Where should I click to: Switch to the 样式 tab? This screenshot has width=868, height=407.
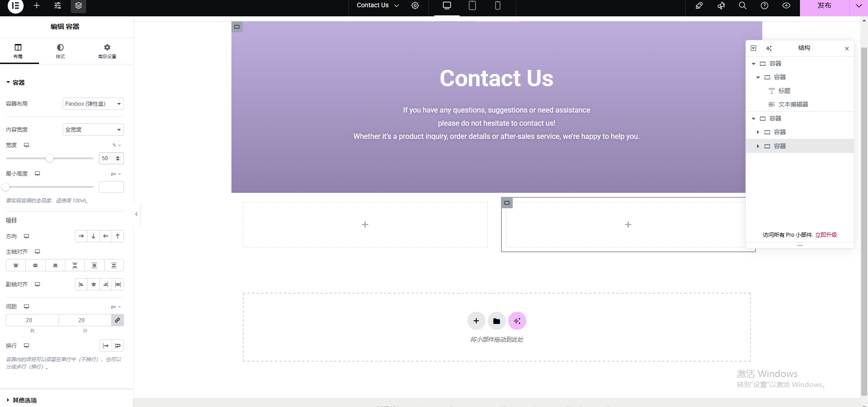pos(60,51)
